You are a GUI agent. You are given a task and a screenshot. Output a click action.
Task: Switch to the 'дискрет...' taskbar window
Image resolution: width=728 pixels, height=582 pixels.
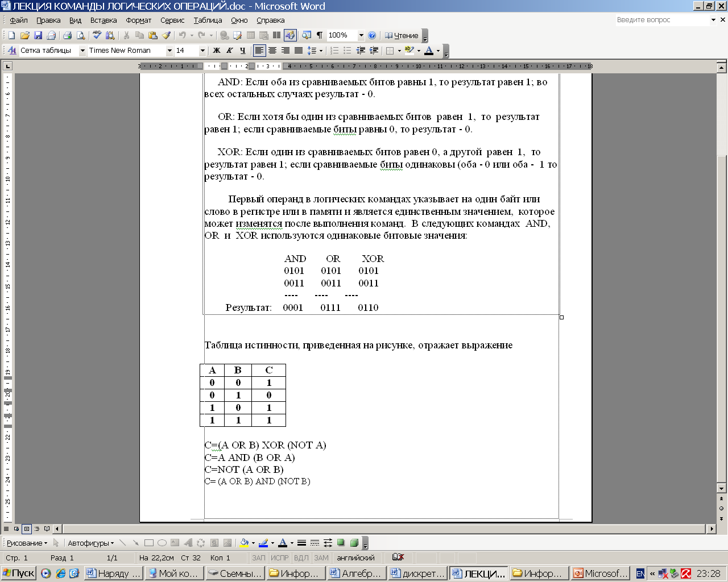click(x=418, y=573)
